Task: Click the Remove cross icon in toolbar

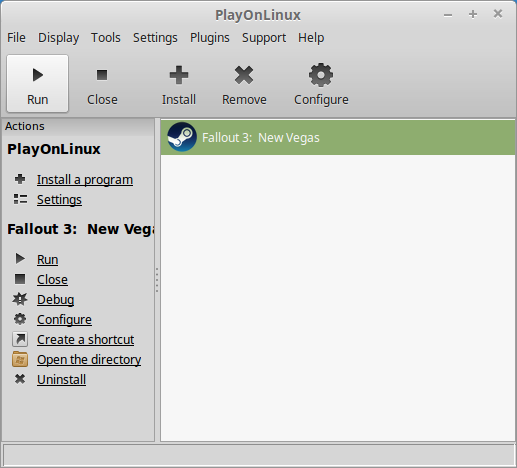Action: tap(244, 75)
